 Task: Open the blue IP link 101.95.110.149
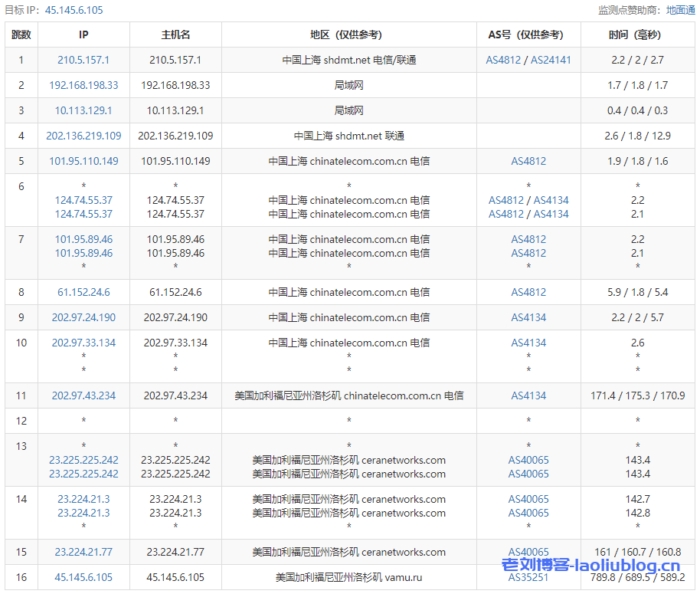[x=83, y=161]
